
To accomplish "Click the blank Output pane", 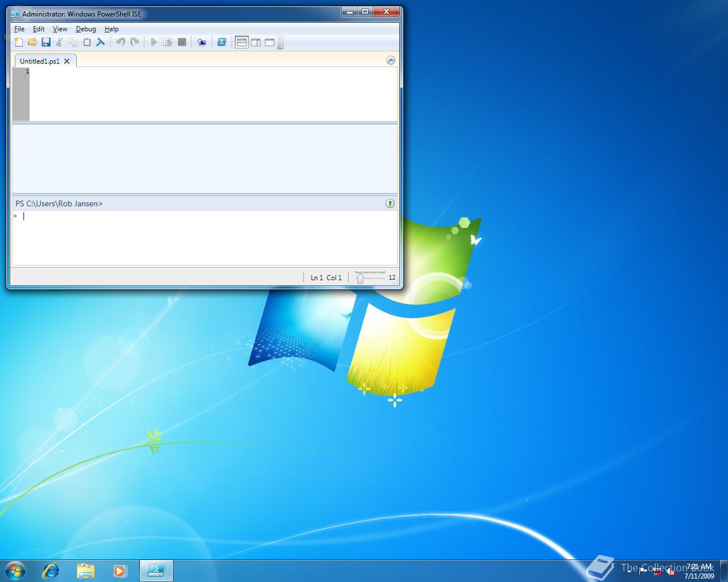I will click(x=205, y=159).
